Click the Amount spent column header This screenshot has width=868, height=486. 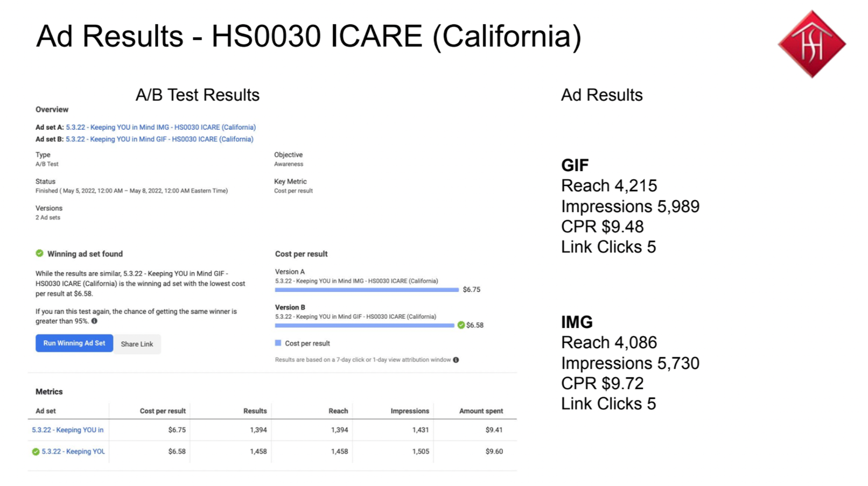point(481,411)
